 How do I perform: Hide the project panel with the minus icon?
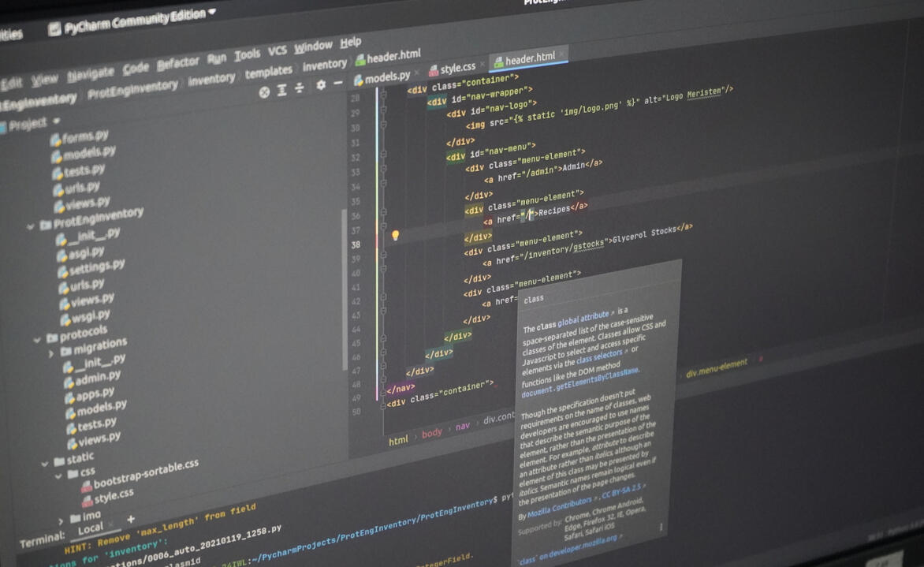coord(338,84)
